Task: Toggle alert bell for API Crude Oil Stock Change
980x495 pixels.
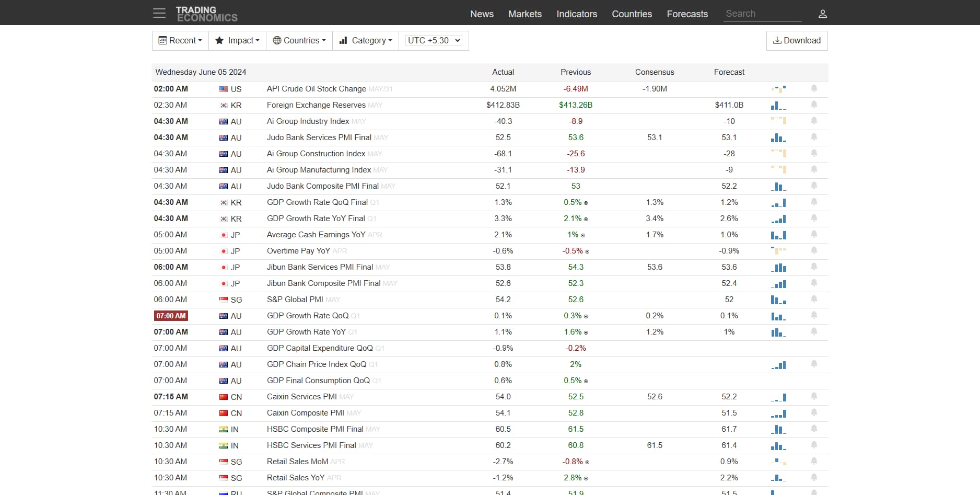Action: click(814, 88)
